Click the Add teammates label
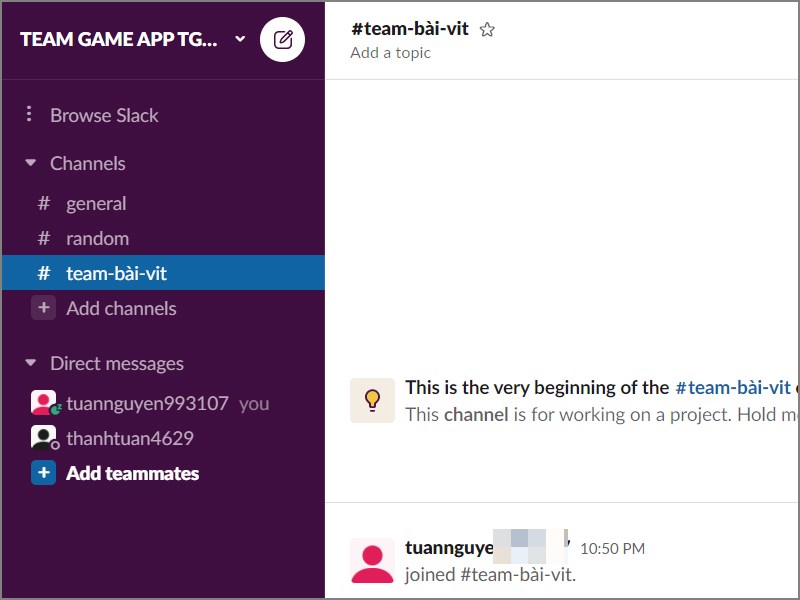The height and width of the screenshot is (600, 800). (133, 473)
